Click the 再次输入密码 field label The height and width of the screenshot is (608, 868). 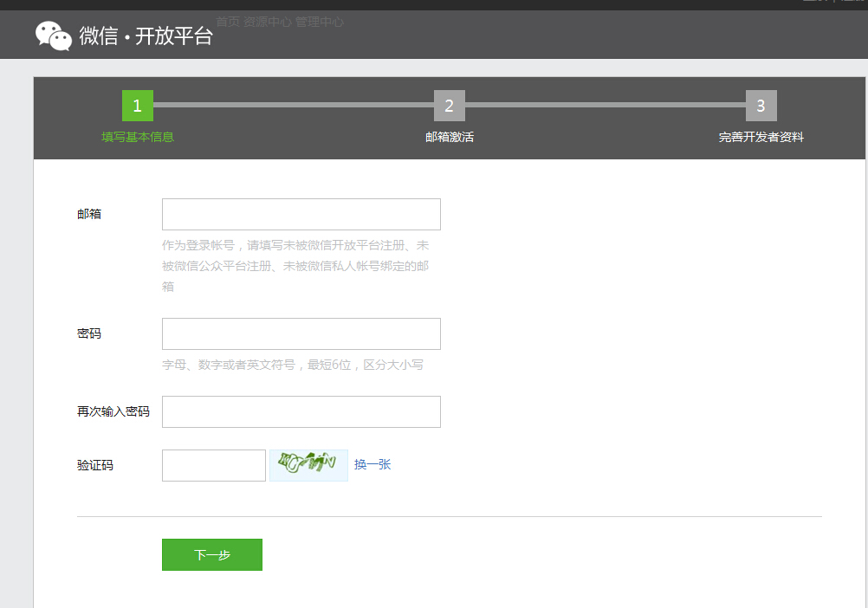click(x=113, y=411)
